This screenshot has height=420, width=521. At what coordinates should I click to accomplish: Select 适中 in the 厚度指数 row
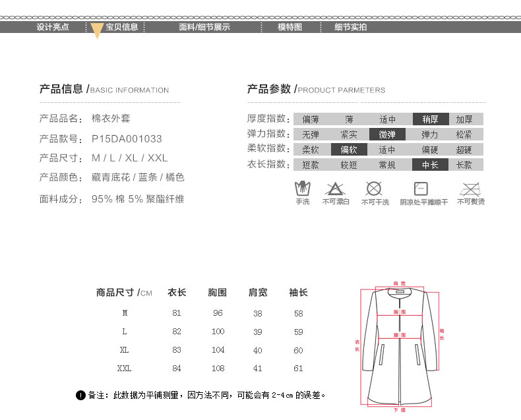click(x=387, y=119)
